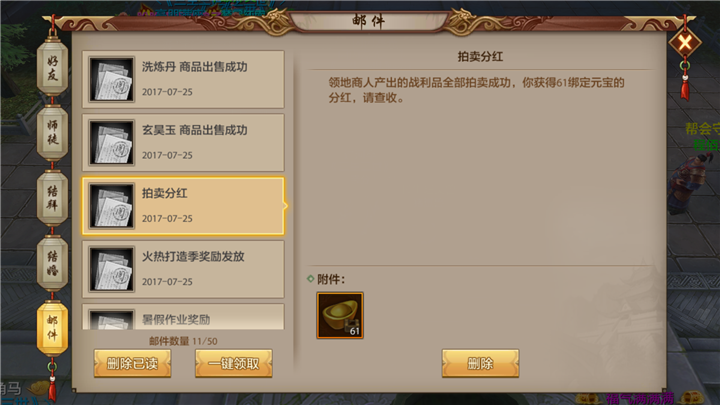Select the highlighted 邮件 lantern tab
720x405 pixels.
52,328
